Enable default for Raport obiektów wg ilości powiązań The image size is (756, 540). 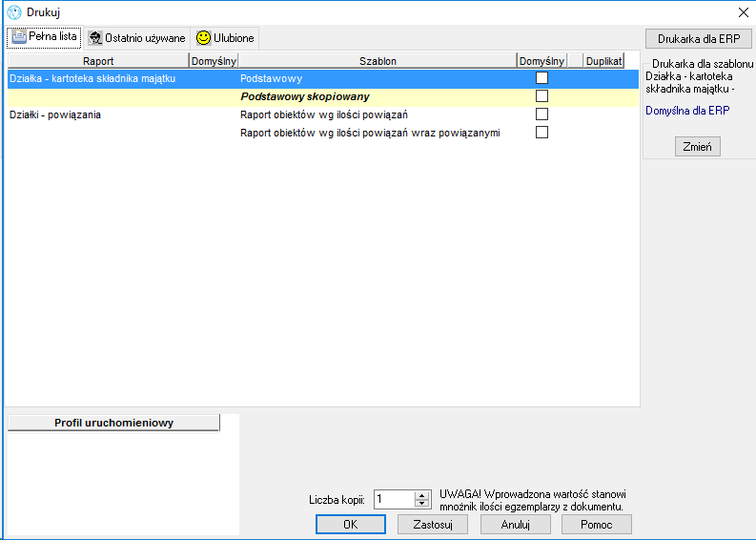point(541,114)
